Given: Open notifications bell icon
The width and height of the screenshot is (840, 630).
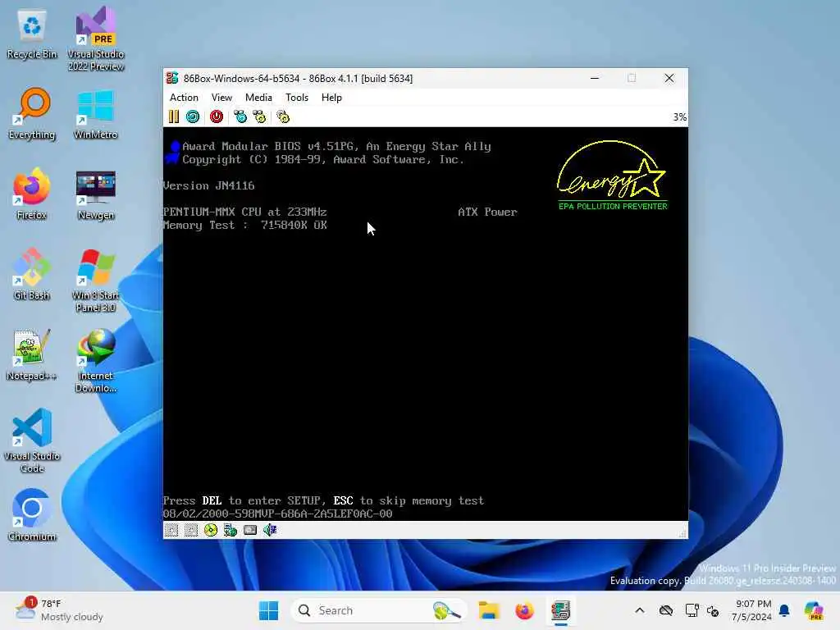Looking at the screenshot, I should pyautogui.click(x=784, y=610).
